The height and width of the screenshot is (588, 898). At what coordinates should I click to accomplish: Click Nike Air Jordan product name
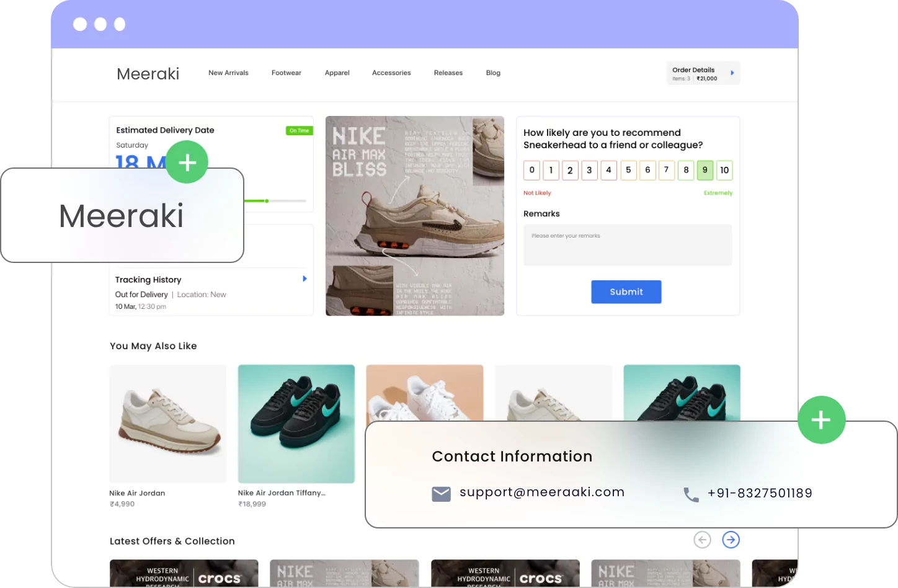(137, 493)
